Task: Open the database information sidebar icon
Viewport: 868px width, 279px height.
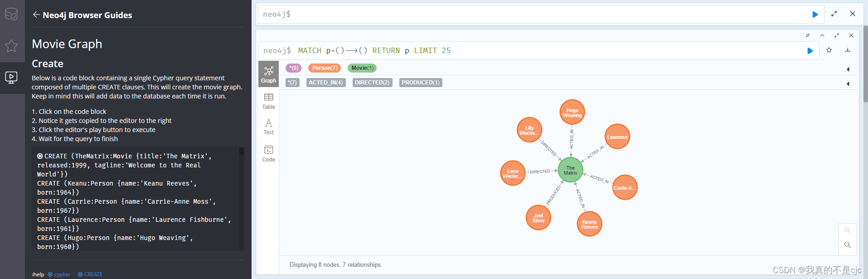Action: tap(11, 14)
